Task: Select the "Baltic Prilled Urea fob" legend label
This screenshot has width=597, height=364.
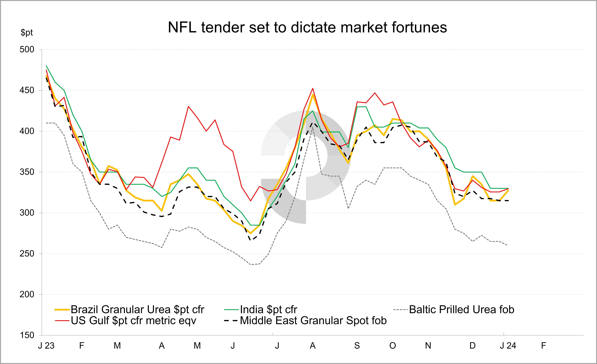Action: pos(462,309)
